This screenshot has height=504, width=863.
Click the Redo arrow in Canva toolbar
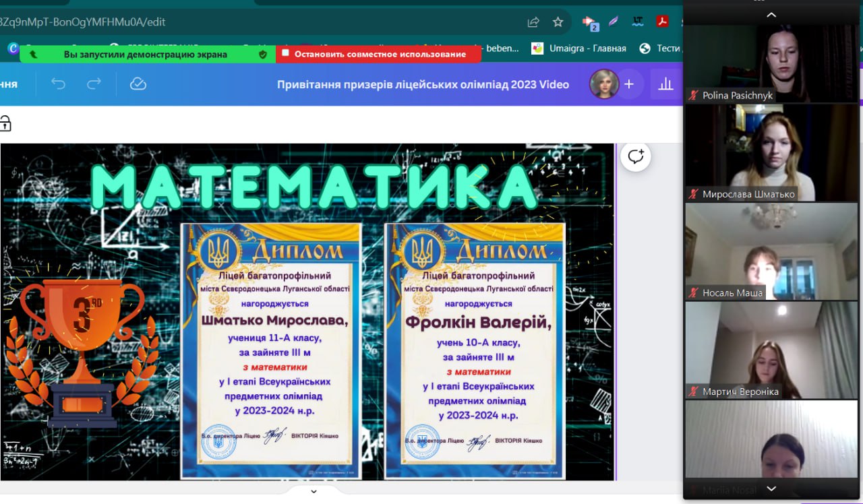point(94,84)
